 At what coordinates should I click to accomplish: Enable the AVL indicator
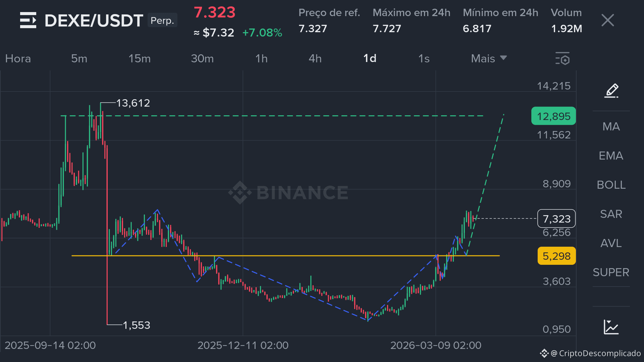coord(611,243)
